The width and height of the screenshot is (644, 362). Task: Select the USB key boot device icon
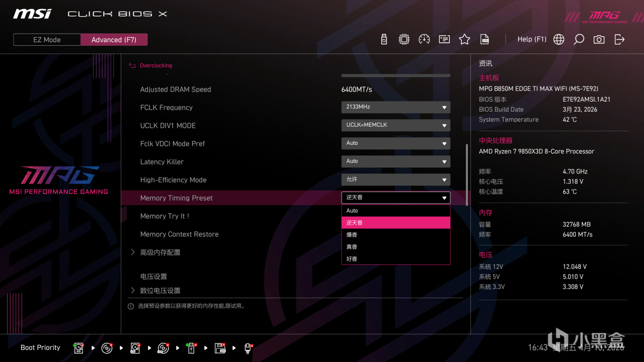(191, 348)
